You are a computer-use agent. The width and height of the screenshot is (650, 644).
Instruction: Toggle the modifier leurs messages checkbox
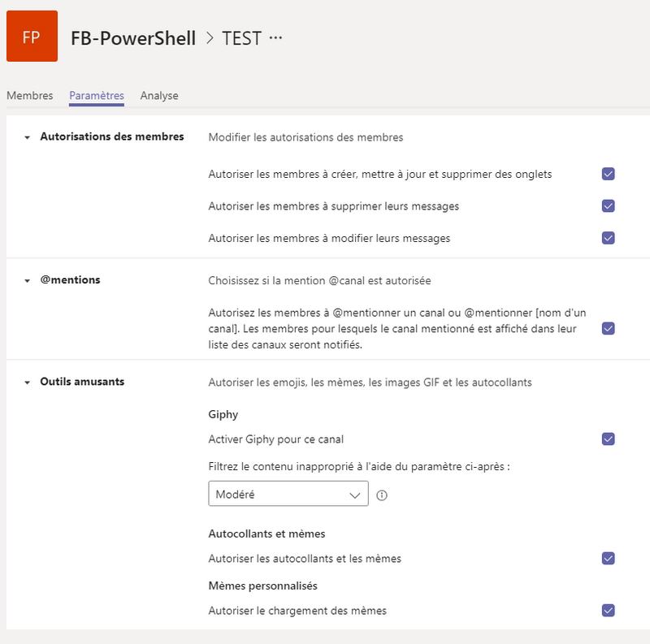click(x=608, y=238)
